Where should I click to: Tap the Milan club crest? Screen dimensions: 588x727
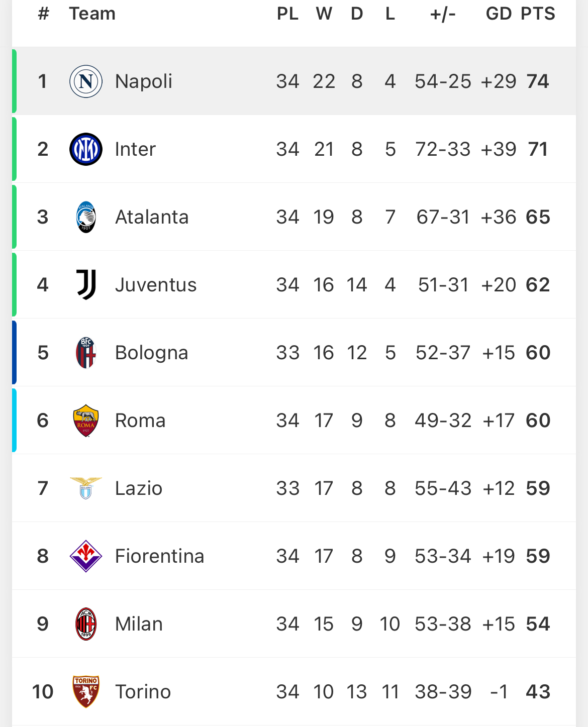pyautogui.click(x=86, y=624)
